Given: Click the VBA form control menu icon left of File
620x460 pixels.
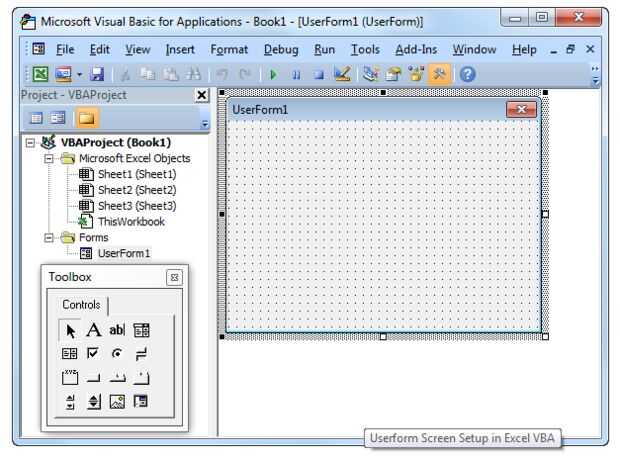Looking at the screenshot, I should pos(38,49).
